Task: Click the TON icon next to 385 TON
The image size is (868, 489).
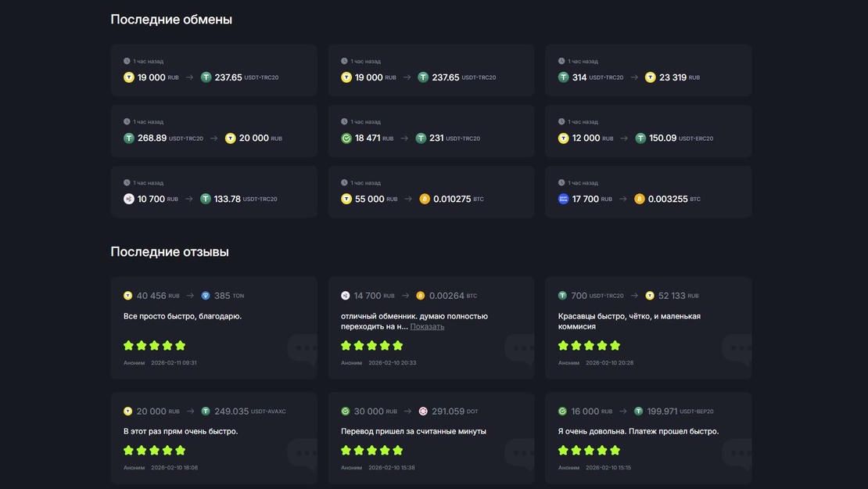Action: tap(206, 296)
